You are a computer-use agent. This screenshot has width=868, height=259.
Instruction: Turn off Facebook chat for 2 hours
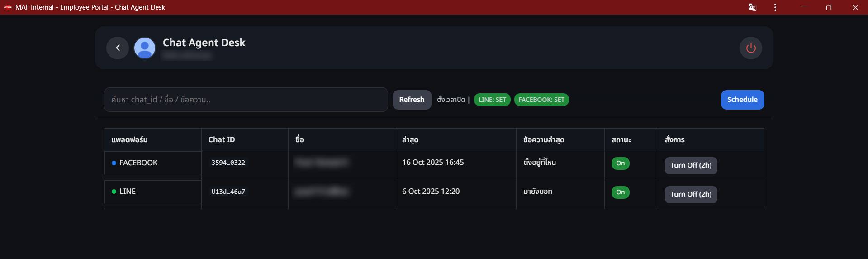pyautogui.click(x=691, y=165)
